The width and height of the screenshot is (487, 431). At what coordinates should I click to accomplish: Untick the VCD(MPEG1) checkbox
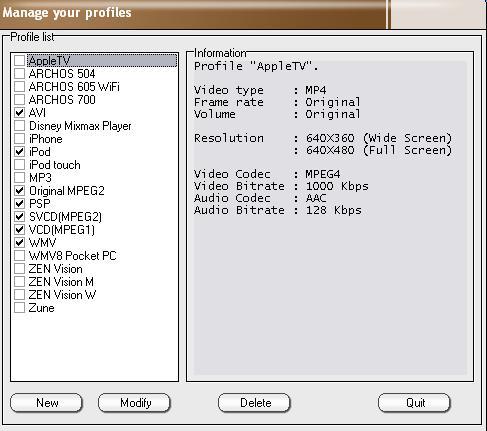click(19, 230)
